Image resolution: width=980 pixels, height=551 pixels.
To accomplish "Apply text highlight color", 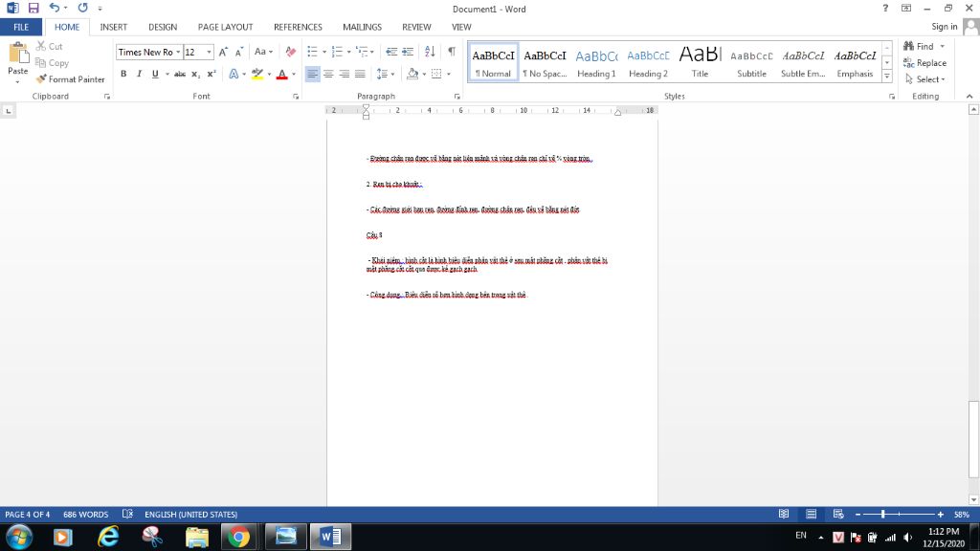I will [256, 74].
